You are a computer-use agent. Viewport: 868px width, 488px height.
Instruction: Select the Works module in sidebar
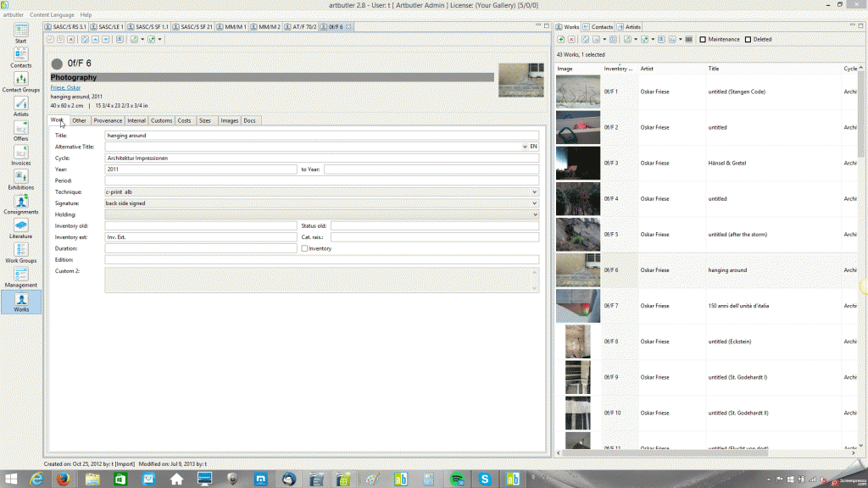pos(21,302)
